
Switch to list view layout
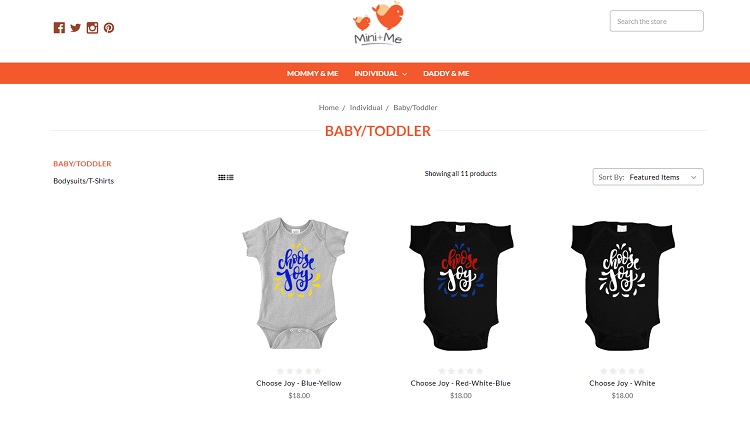[230, 177]
